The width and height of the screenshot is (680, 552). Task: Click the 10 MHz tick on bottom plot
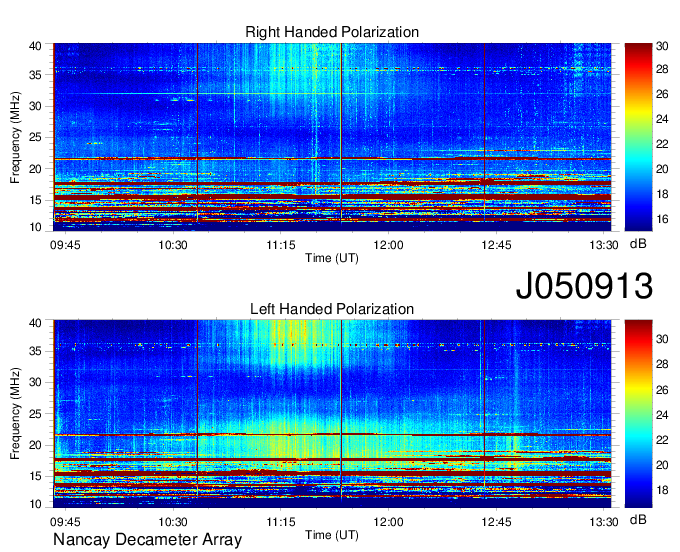click(36, 504)
